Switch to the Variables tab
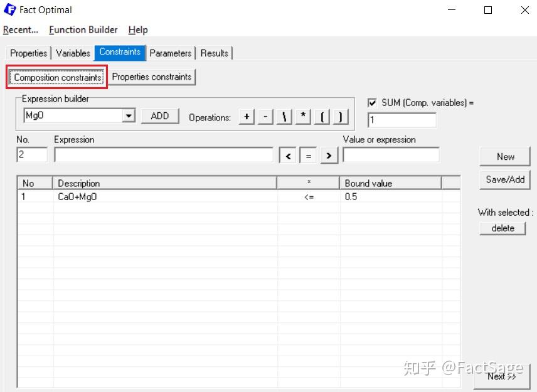The width and height of the screenshot is (537, 392). click(73, 53)
